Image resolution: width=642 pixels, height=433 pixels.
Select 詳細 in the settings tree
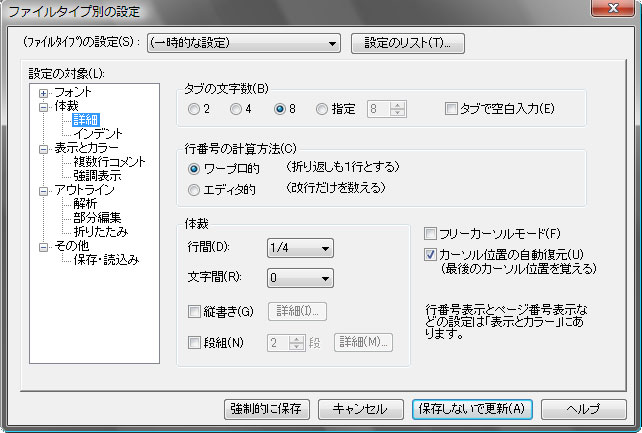(x=86, y=120)
